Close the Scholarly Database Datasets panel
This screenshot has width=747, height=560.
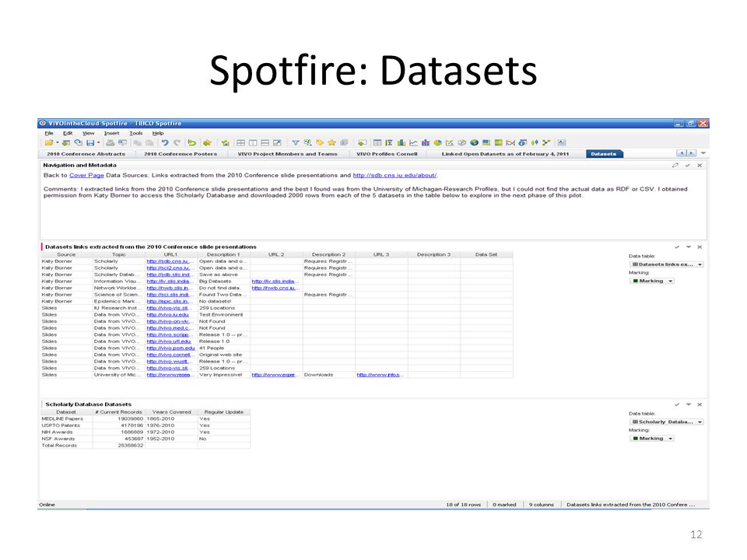pyautogui.click(x=700, y=404)
